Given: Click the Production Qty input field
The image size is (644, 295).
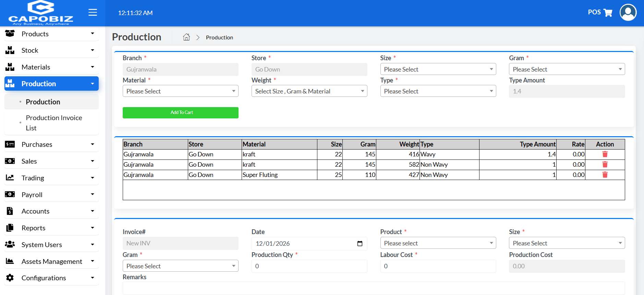Looking at the screenshot, I should tap(309, 266).
